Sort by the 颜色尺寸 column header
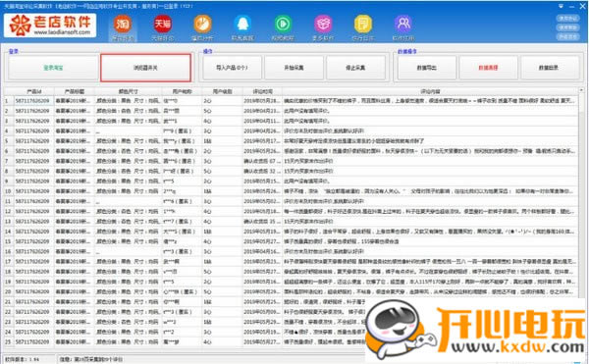 [128, 91]
